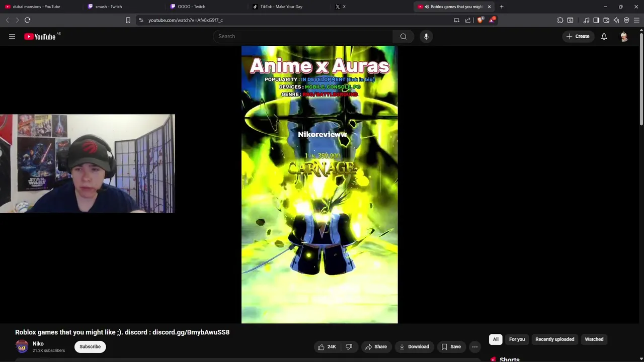Screen dimensions: 644x362
Task: Reload the page with refresh icon
Action: pos(27,20)
